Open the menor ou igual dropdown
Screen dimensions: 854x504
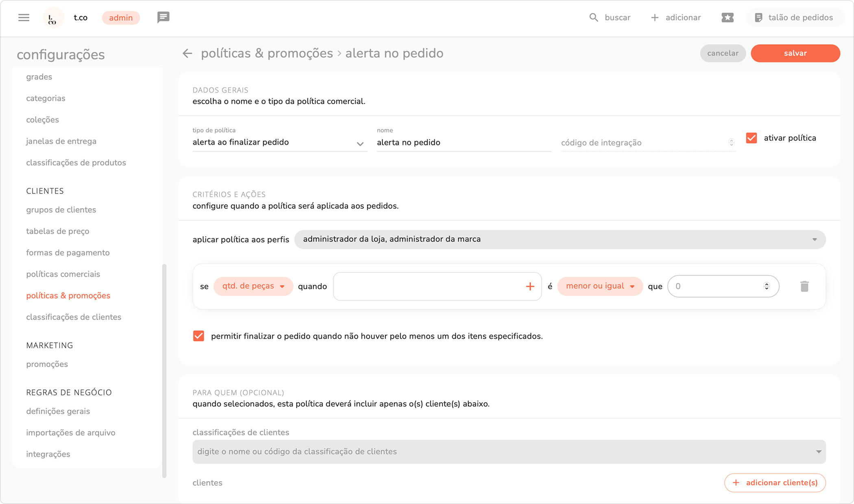click(x=599, y=286)
